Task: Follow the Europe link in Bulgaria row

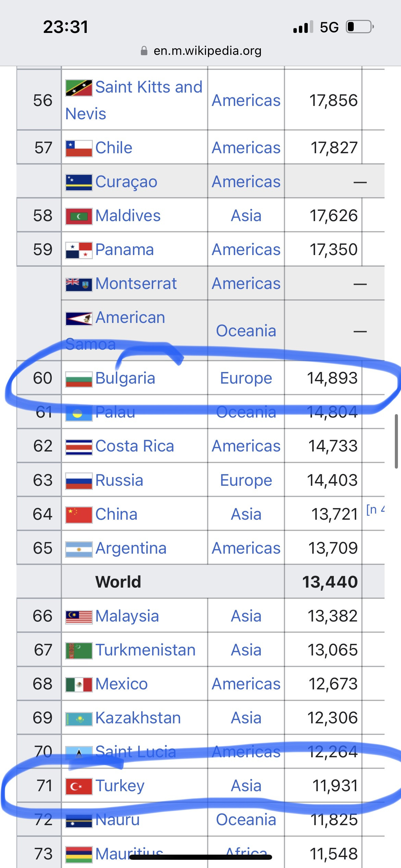Action: [x=246, y=378]
